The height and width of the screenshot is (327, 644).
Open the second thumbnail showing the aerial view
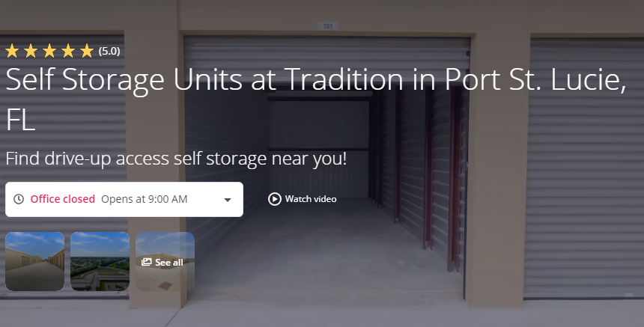point(100,261)
